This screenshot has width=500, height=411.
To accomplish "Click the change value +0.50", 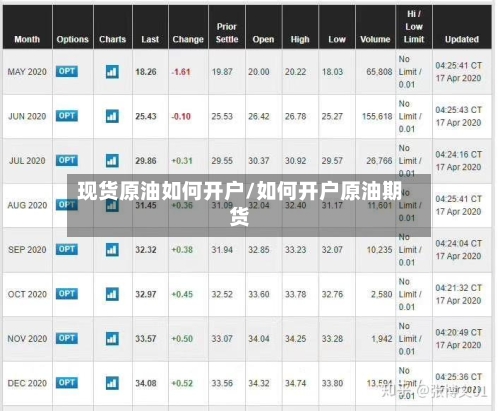I will (182, 339).
